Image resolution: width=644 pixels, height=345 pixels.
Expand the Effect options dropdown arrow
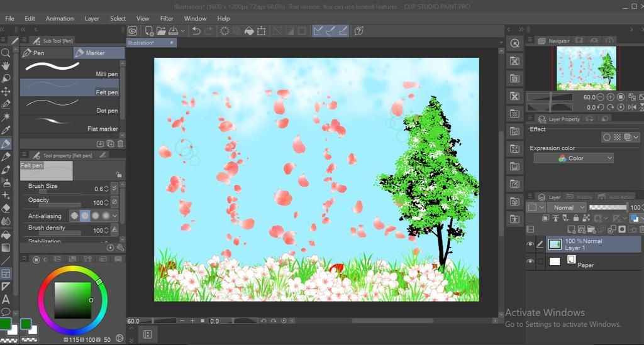click(x=636, y=138)
